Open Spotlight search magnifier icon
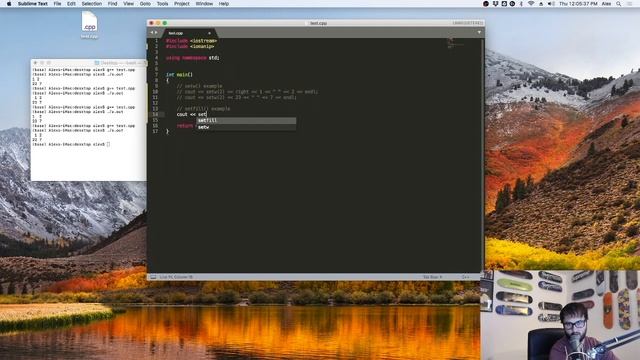The image size is (640, 360). coord(619,4)
